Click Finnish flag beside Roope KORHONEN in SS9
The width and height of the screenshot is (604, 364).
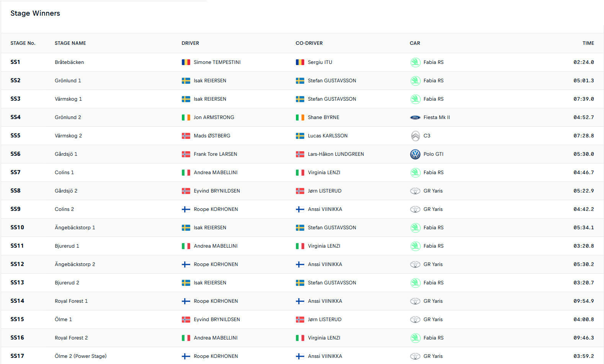click(x=186, y=209)
